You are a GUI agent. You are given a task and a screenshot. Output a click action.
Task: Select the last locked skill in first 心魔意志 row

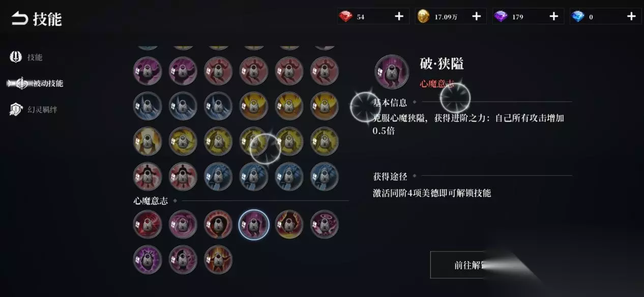(325, 224)
